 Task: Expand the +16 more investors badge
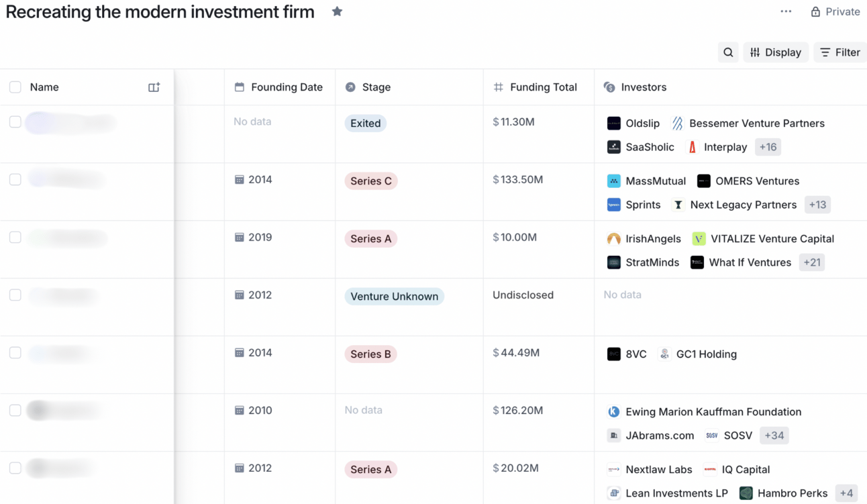768,147
